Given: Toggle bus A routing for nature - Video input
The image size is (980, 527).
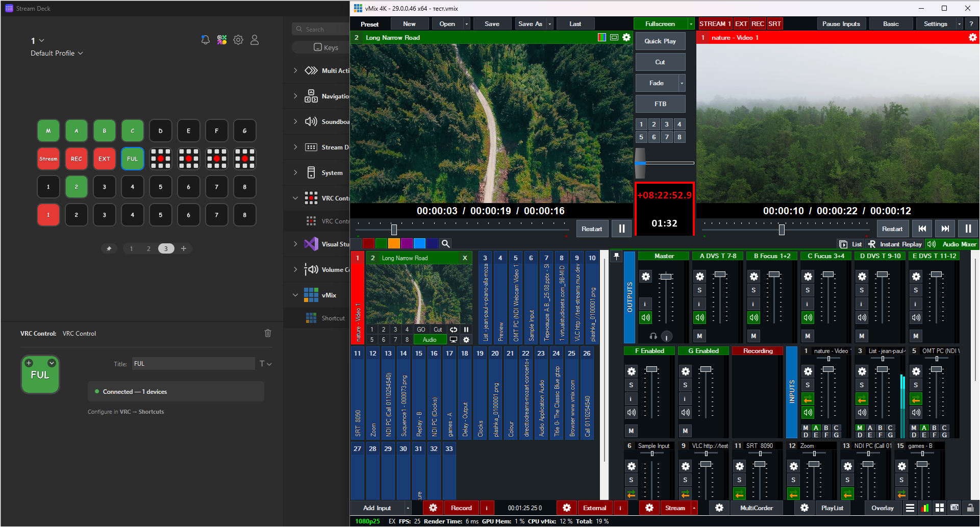Looking at the screenshot, I should (x=816, y=428).
